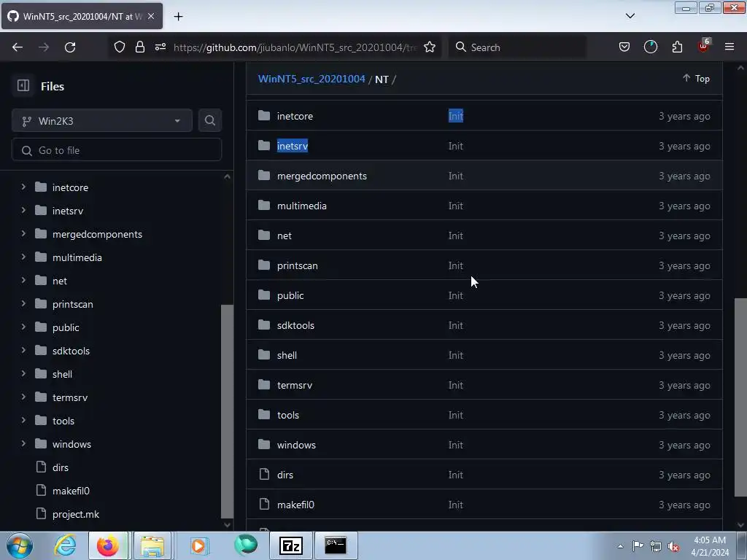The image size is (747, 560).
Task: Reload the current GitHub page
Action: pos(70,47)
